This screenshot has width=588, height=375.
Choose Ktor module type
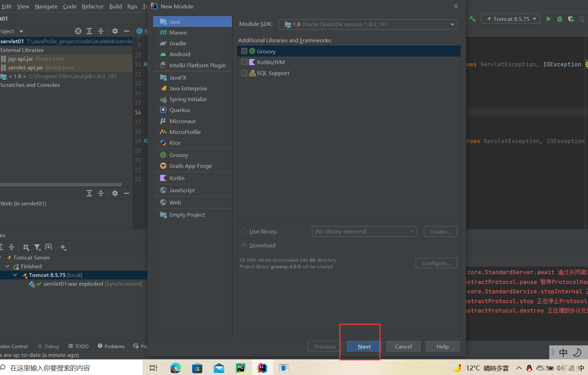193,143
